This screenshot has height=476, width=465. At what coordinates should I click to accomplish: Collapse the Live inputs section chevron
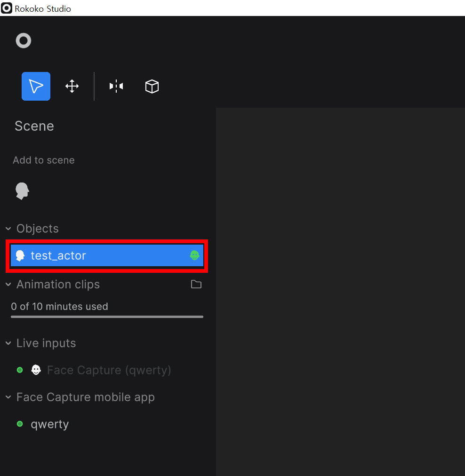click(x=8, y=343)
